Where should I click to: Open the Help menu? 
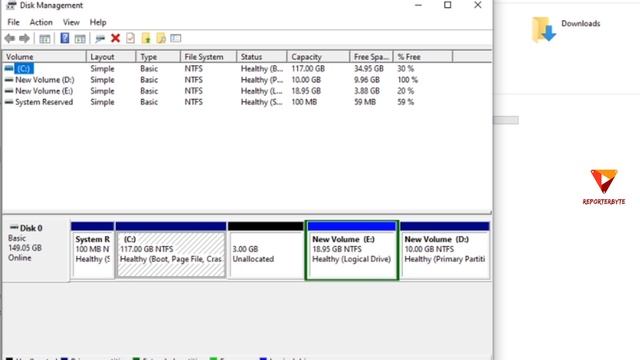click(98, 22)
